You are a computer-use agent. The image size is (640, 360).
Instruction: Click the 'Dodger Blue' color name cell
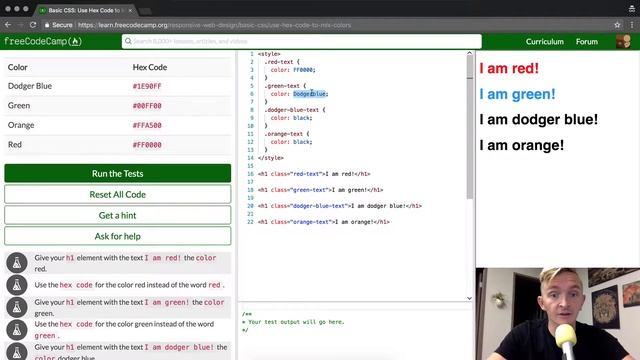pos(30,86)
